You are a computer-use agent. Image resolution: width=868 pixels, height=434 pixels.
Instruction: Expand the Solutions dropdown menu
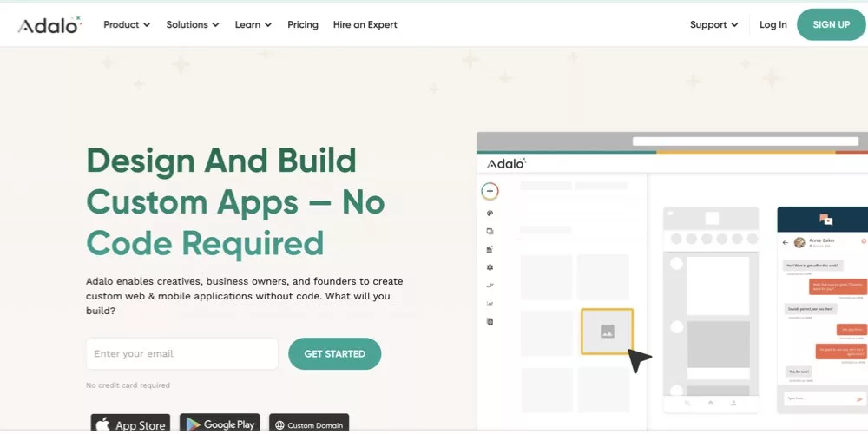193,24
